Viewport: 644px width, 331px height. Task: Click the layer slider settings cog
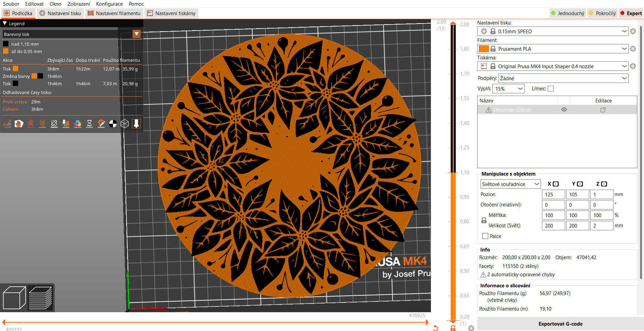coord(471,328)
